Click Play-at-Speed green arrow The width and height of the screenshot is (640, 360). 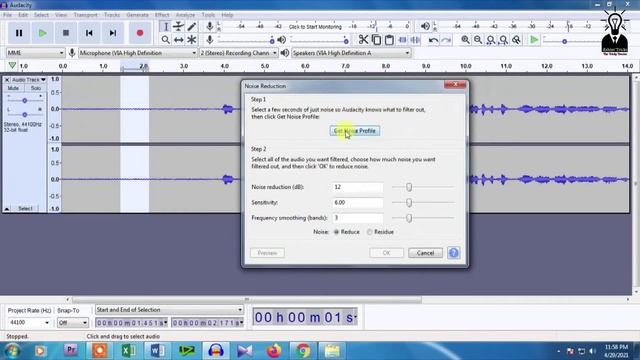(534, 40)
